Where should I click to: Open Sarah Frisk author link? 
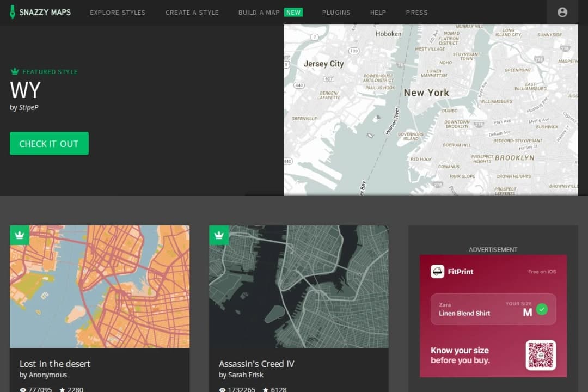click(x=246, y=375)
